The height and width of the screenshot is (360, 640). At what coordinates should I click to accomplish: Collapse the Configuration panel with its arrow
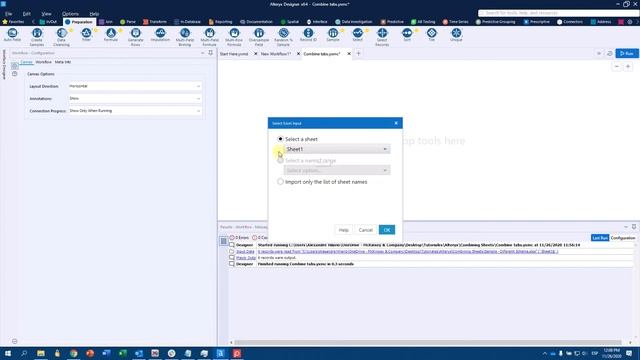[202, 53]
